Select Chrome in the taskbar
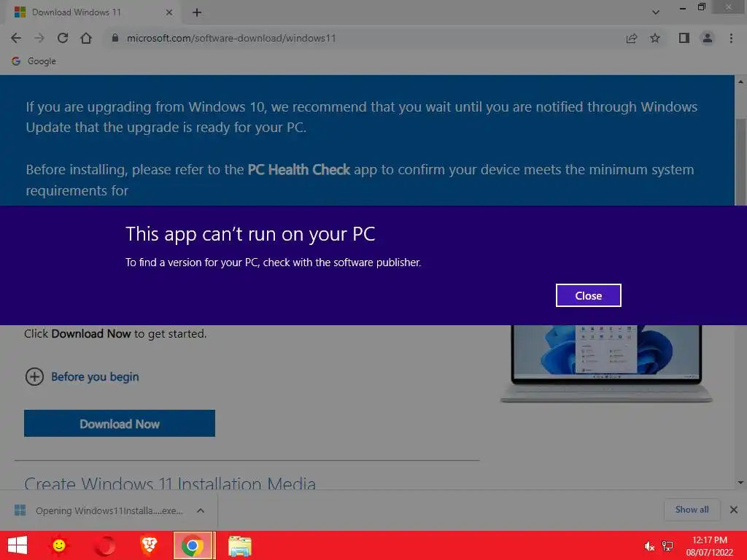Viewport: 747px width, 560px height. click(x=193, y=545)
